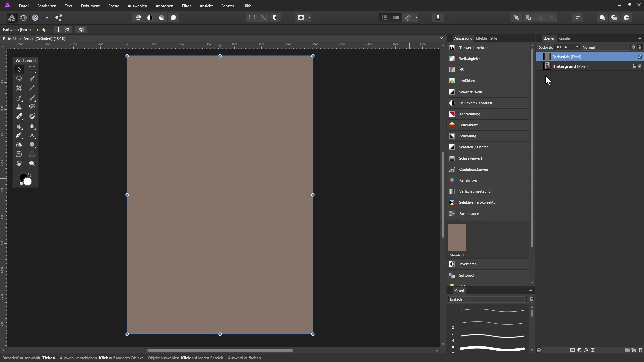
Task: Click the Standard Farbbalance preset thumbnail
Action: (457, 237)
